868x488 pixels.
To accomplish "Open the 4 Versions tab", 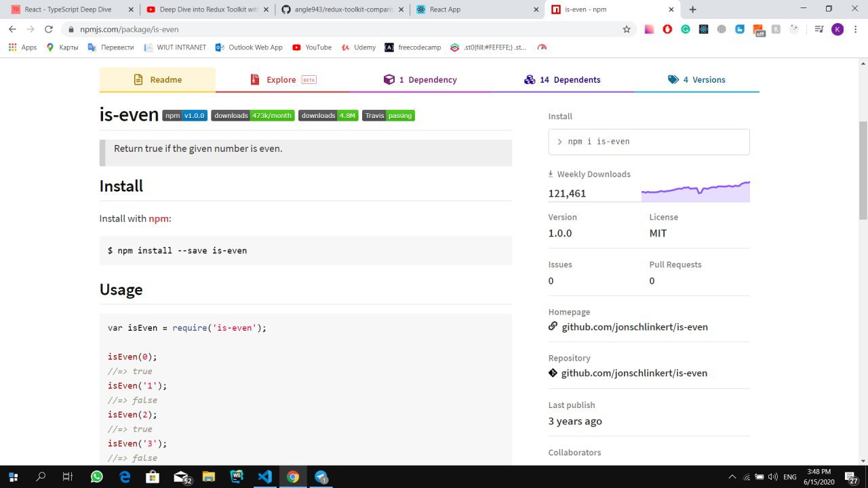I will coord(696,80).
